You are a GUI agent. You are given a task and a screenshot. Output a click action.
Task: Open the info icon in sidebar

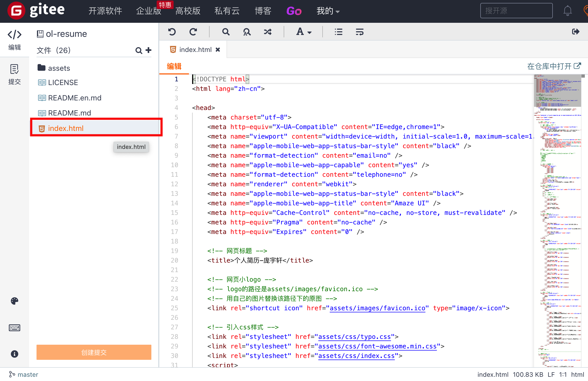click(15, 354)
